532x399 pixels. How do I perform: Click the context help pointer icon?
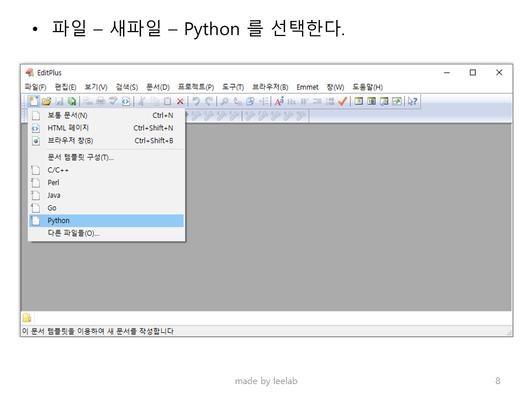click(x=412, y=101)
